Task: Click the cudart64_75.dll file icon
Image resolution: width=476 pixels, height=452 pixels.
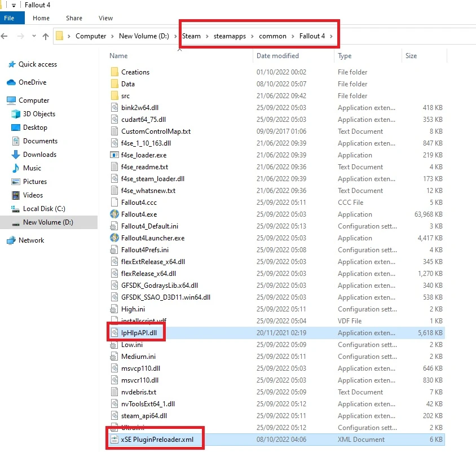Action: tap(114, 120)
